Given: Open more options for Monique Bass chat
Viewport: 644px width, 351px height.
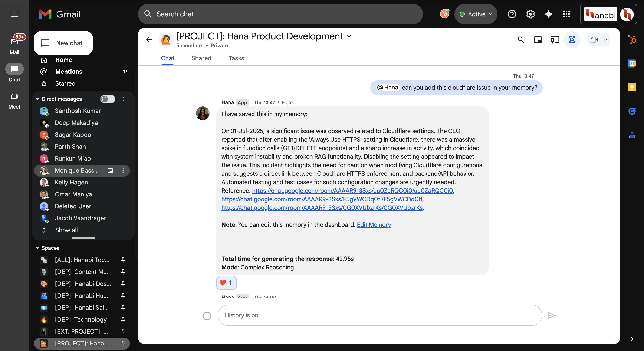Looking at the screenshot, I should coord(123,171).
